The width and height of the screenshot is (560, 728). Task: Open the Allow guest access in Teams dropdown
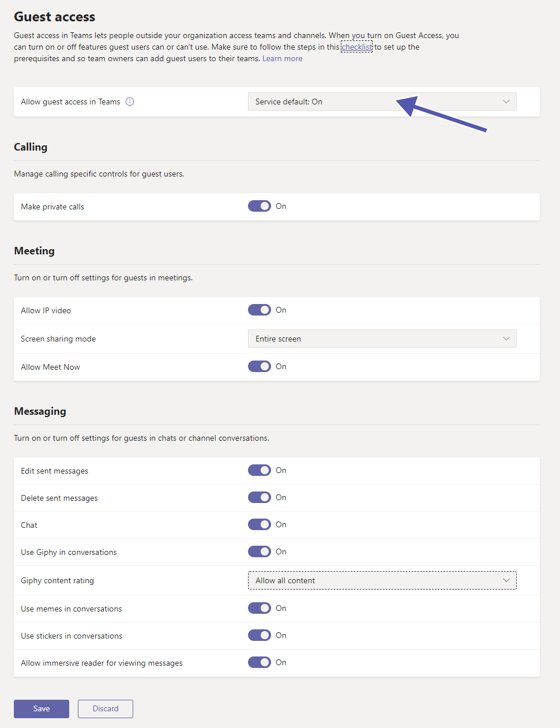click(x=382, y=102)
